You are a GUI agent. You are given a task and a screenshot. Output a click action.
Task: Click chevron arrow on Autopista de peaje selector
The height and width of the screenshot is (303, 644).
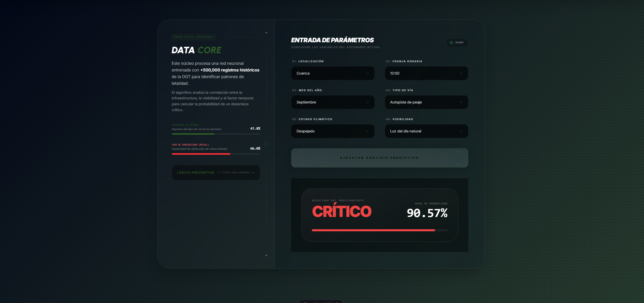461,102
